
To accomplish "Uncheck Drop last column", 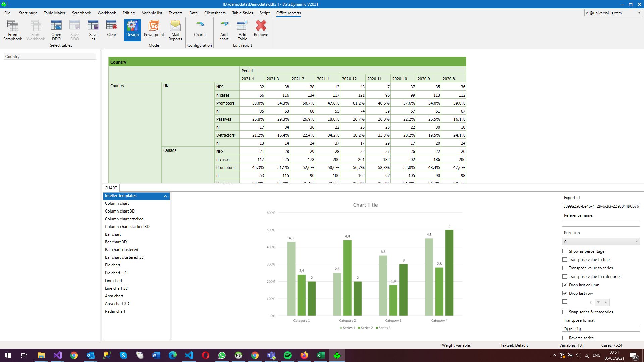I will pyautogui.click(x=565, y=285).
